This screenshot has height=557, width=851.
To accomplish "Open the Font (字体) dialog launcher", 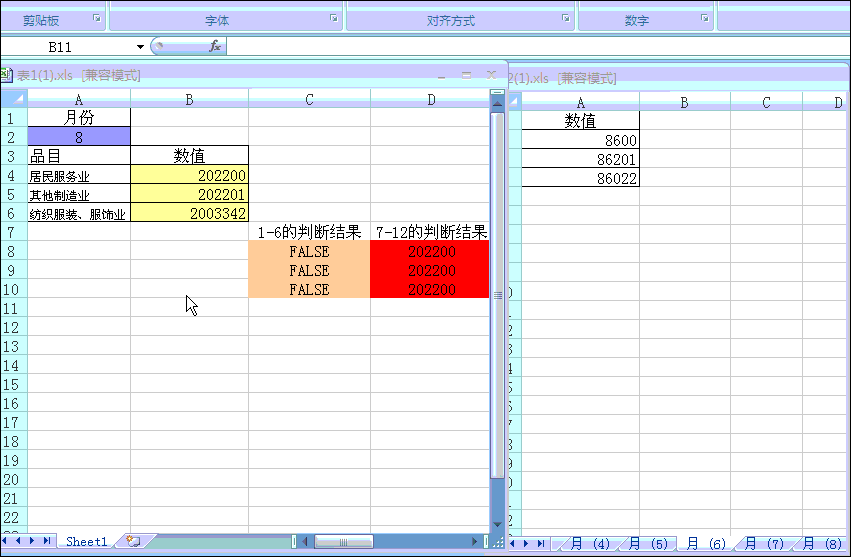I will pyautogui.click(x=335, y=19).
